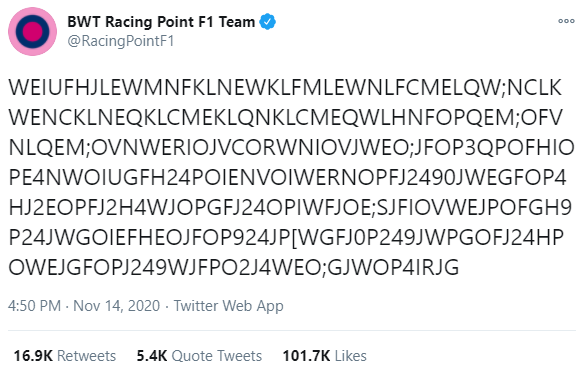
Task: Click the 4:50 PM timestamp
Action: [34, 306]
